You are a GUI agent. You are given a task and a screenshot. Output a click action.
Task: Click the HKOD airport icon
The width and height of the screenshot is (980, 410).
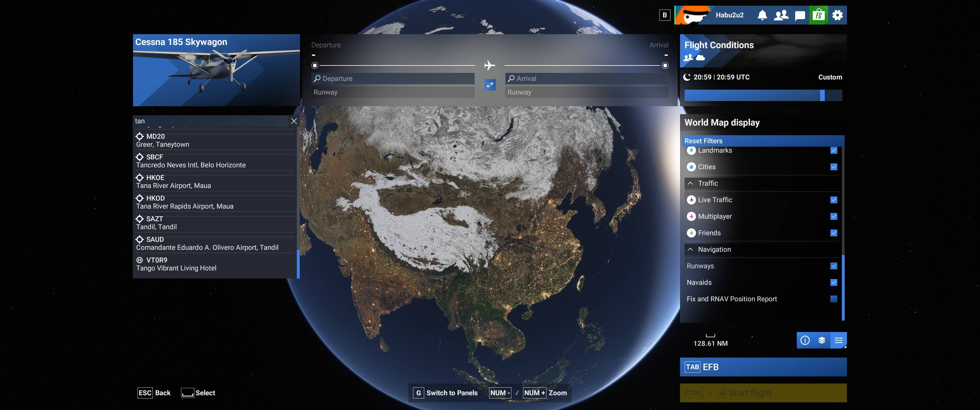140,198
